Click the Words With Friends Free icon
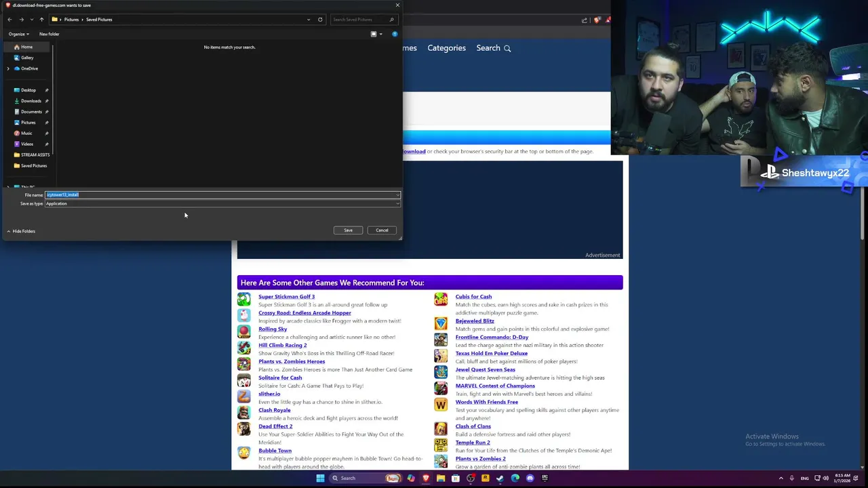This screenshot has width=868, height=488. click(441, 405)
